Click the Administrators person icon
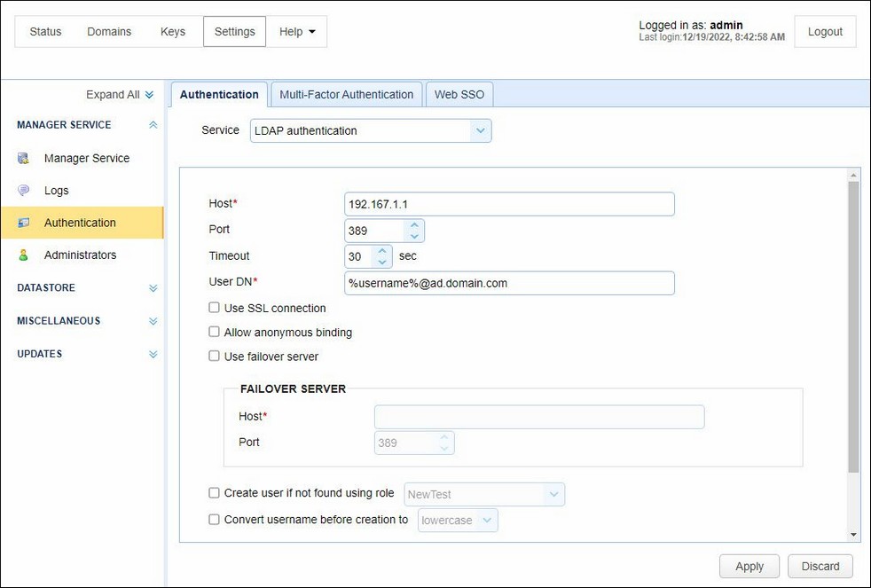 (23, 255)
